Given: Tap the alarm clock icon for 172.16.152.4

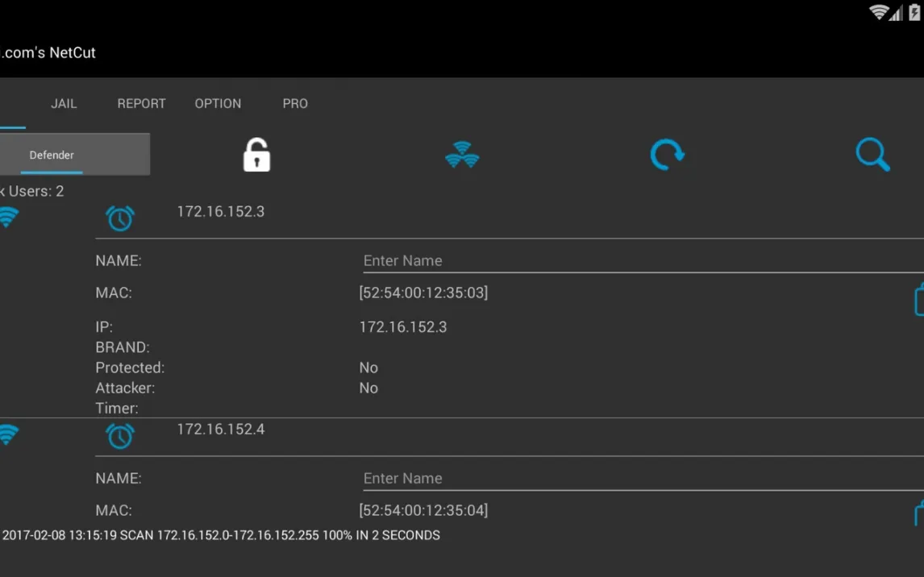Looking at the screenshot, I should click(x=120, y=436).
